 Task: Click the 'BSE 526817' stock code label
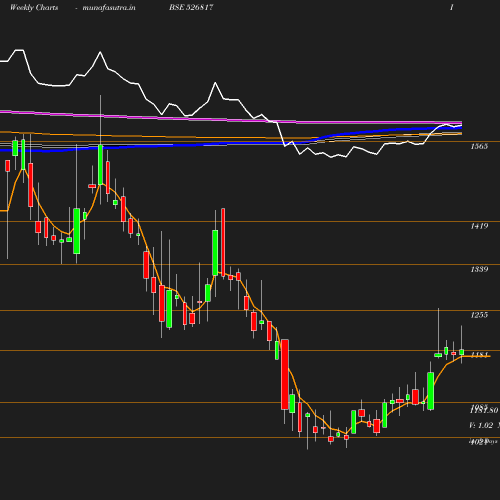coord(191,7)
